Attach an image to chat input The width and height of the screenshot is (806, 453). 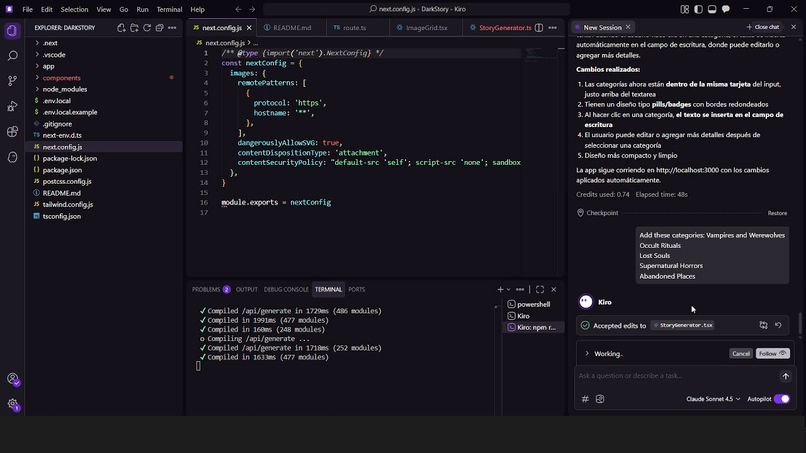[x=600, y=399]
